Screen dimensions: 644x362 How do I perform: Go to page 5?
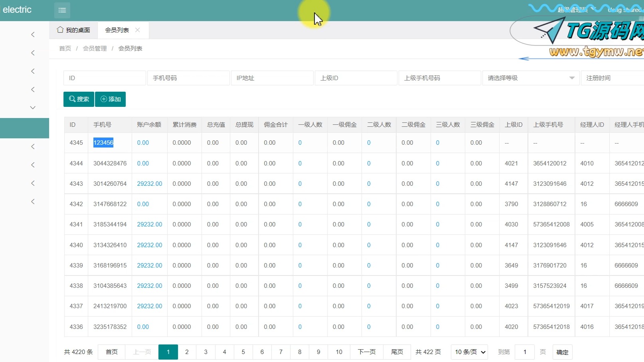point(243,352)
